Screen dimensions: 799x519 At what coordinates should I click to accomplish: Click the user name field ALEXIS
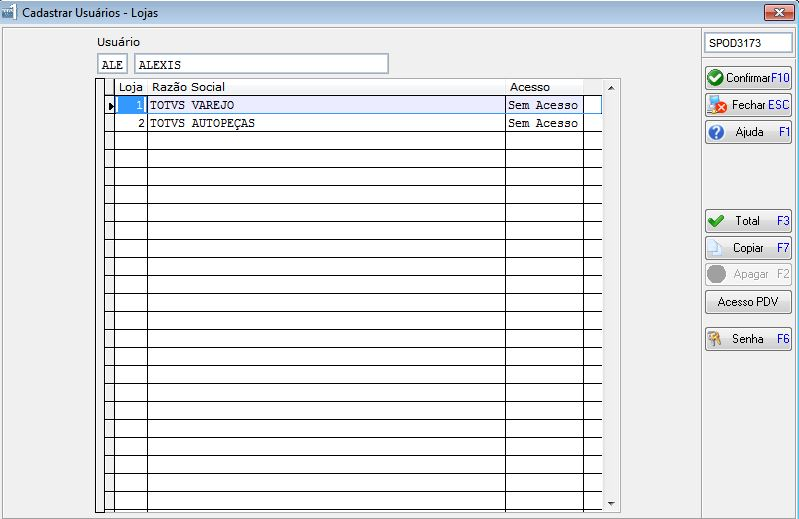pyautogui.click(x=261, y=64)
